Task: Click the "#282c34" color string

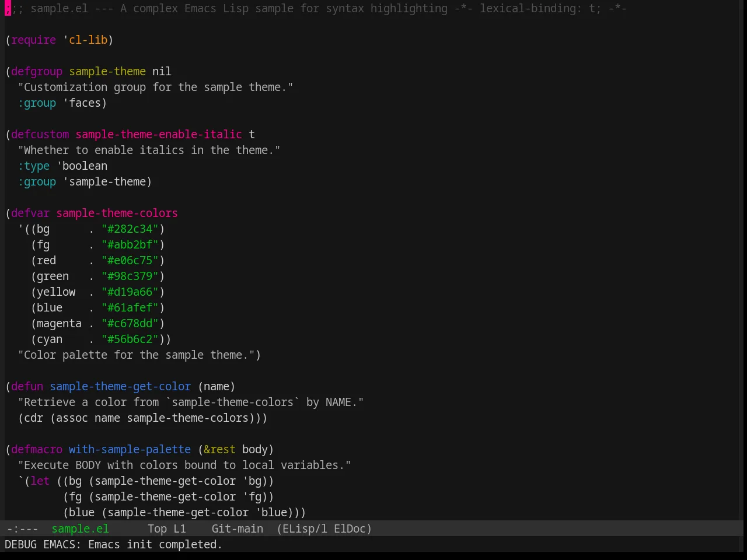Action: point(130,229)
